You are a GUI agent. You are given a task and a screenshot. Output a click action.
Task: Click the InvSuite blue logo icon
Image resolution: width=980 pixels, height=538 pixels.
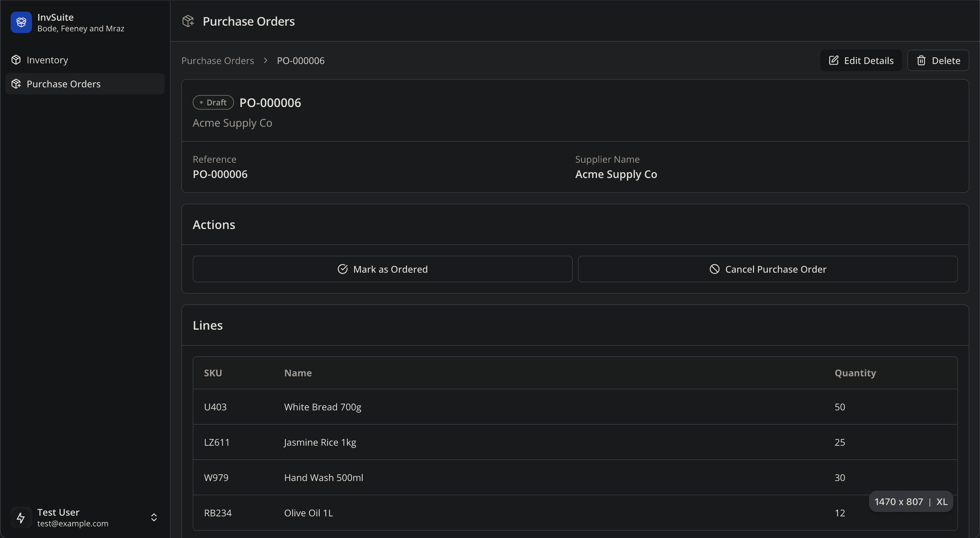[x=21, y=22]
